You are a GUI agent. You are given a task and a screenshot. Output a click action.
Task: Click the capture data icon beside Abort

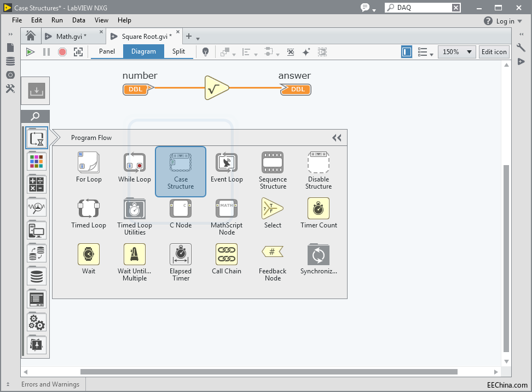coord(78,52)
